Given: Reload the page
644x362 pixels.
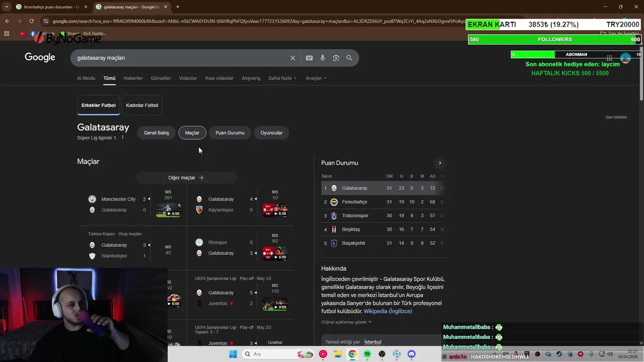Looking at the screenshot, I should coord(31,21).
